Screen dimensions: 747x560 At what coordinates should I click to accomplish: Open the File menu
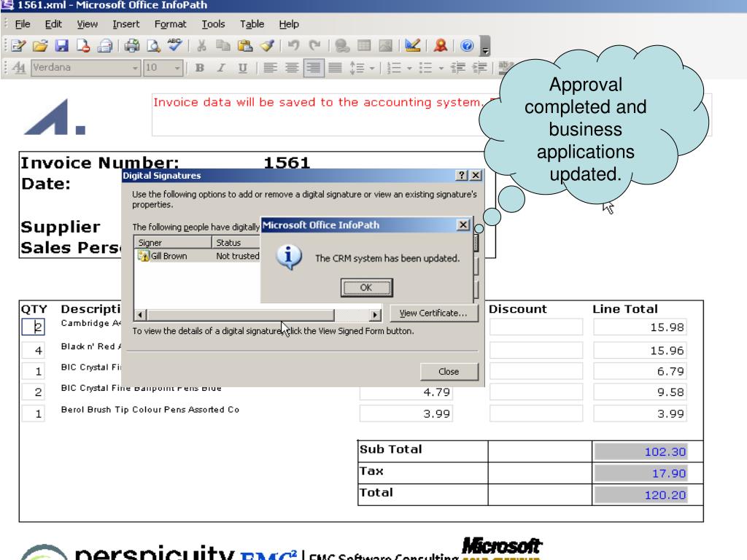pyautogui.click(x=23, y=24)
